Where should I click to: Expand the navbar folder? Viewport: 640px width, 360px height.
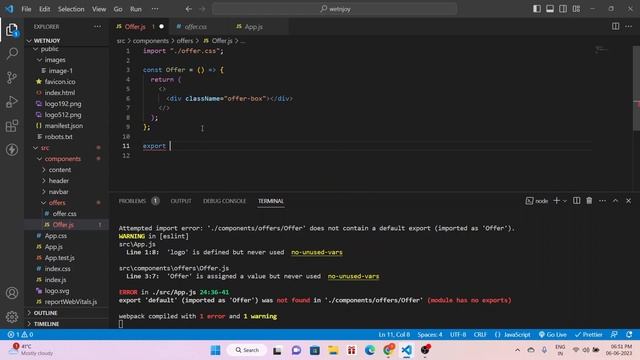[58, 192]
